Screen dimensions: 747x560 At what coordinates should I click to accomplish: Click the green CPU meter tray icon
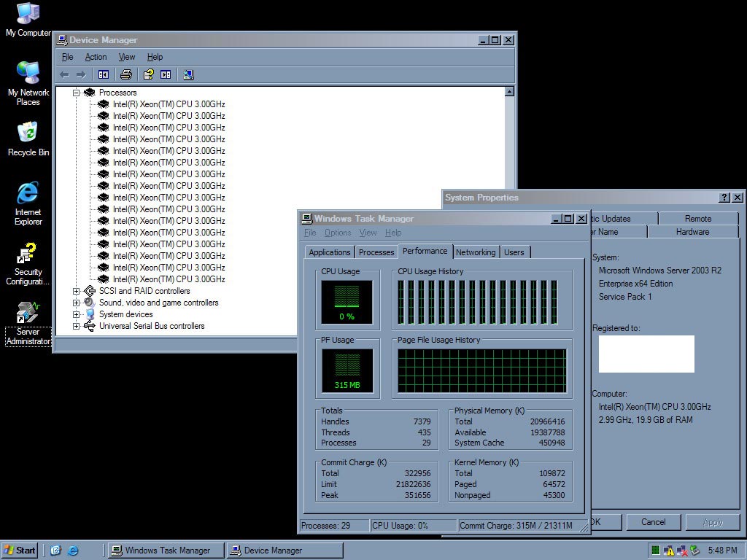(x=656, y=551)
